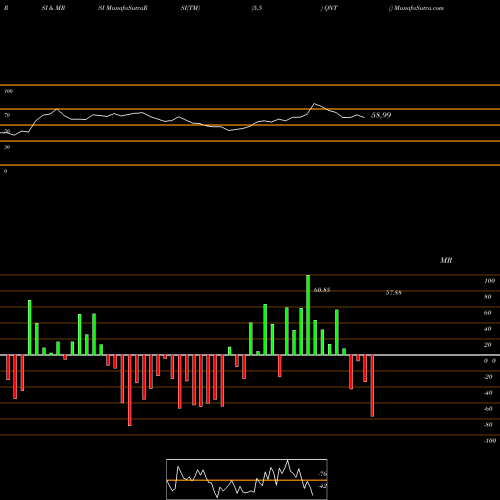Click the 60.85 value label
The image size is (500, 500).
coord(322,290)
